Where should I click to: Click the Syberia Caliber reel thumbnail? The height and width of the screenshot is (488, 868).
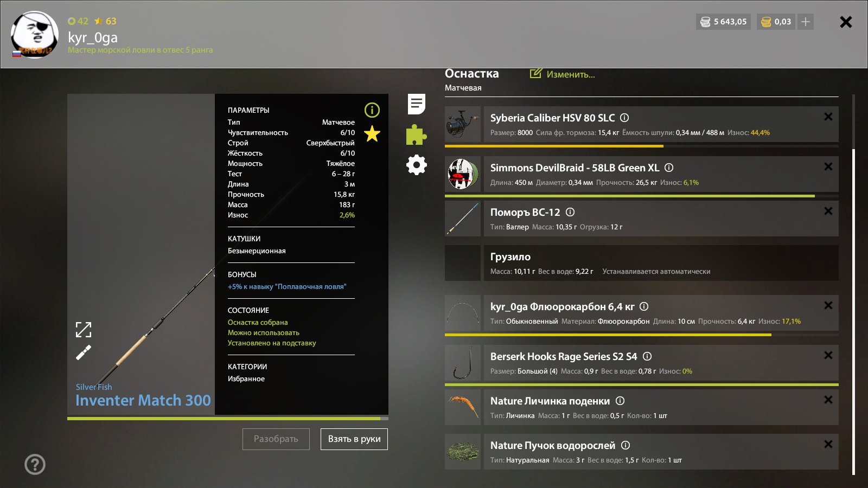[x=463, y=124]
